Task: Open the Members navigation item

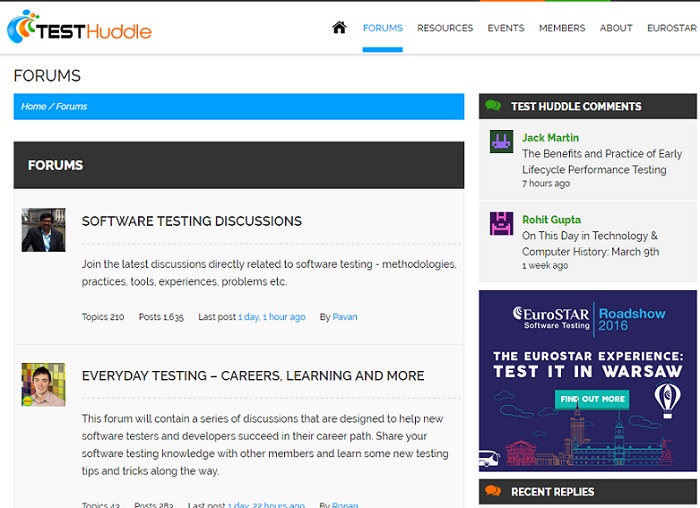Action: (562, 28)
